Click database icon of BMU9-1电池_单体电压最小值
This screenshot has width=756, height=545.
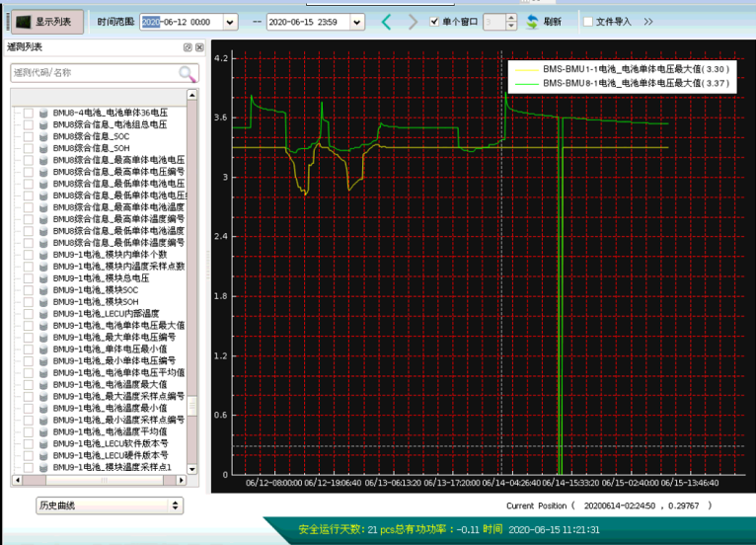coord(43,350)
